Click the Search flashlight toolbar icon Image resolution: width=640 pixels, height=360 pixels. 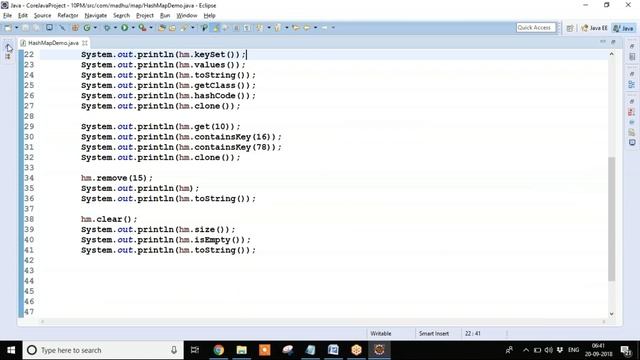(184, 28)
